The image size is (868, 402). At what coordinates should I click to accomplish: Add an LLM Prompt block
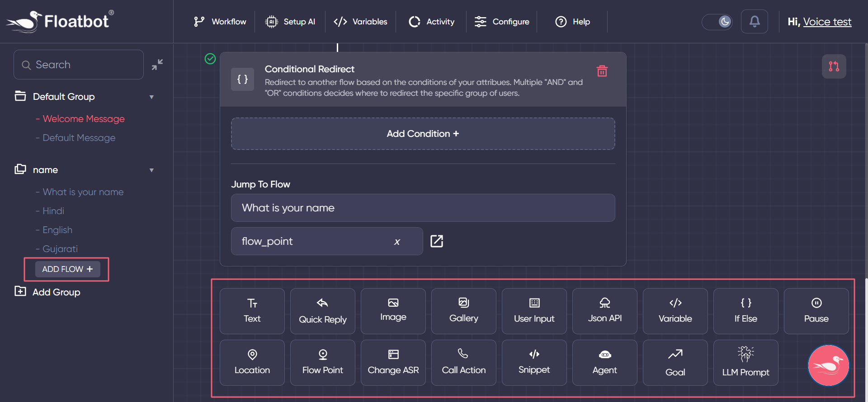(x=746, y=363)
